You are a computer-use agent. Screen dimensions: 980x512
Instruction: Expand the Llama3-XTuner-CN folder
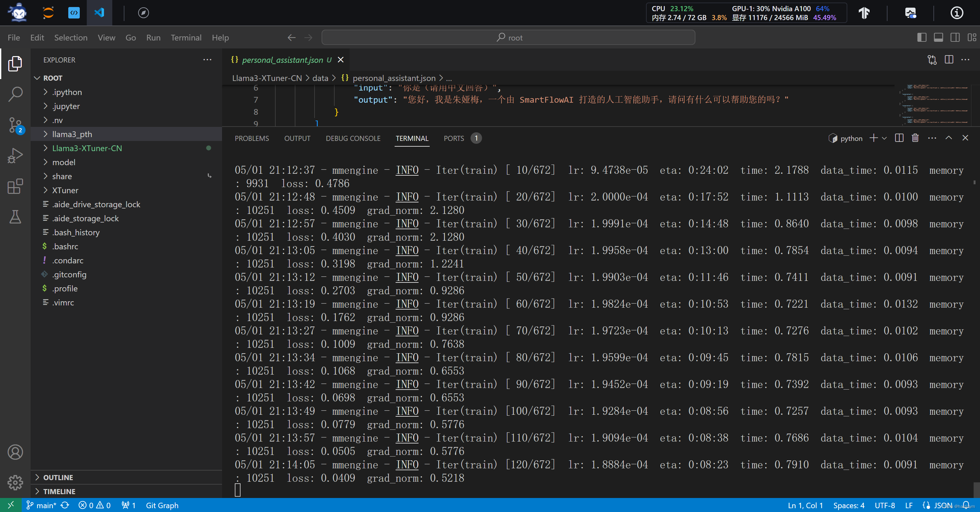(x=126, y=148)
